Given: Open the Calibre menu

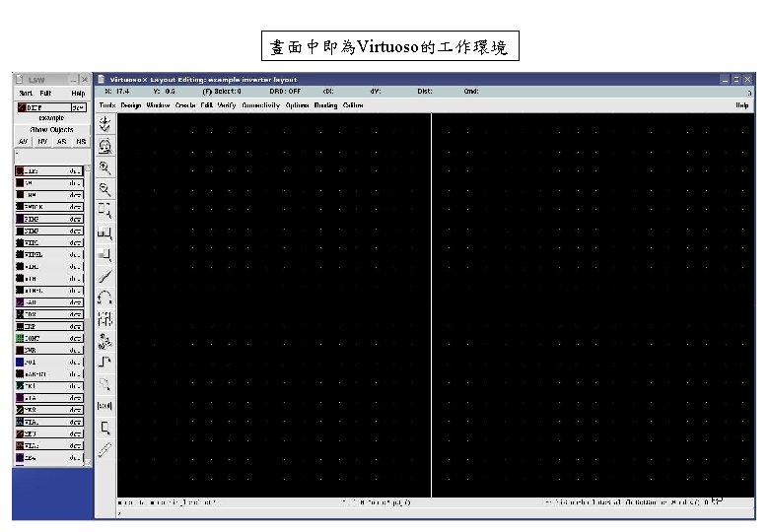Looking at the screenshot, I should click(x=353, y=105).
